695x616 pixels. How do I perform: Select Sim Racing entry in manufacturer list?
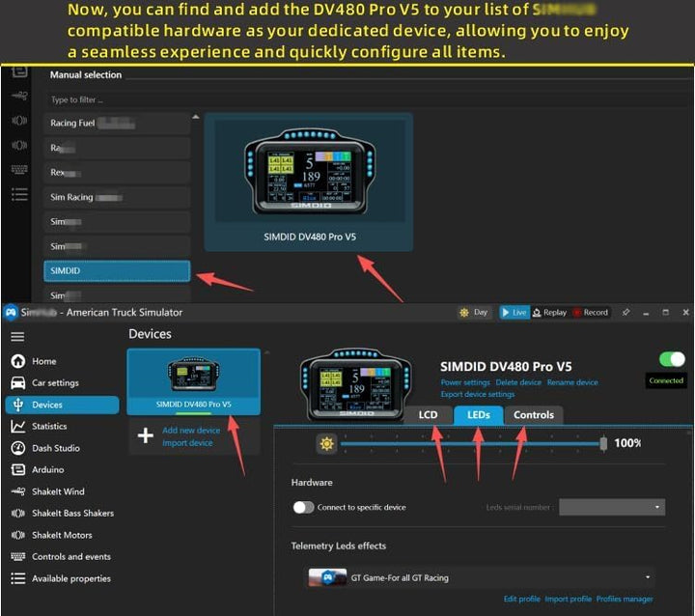(117, 197)
